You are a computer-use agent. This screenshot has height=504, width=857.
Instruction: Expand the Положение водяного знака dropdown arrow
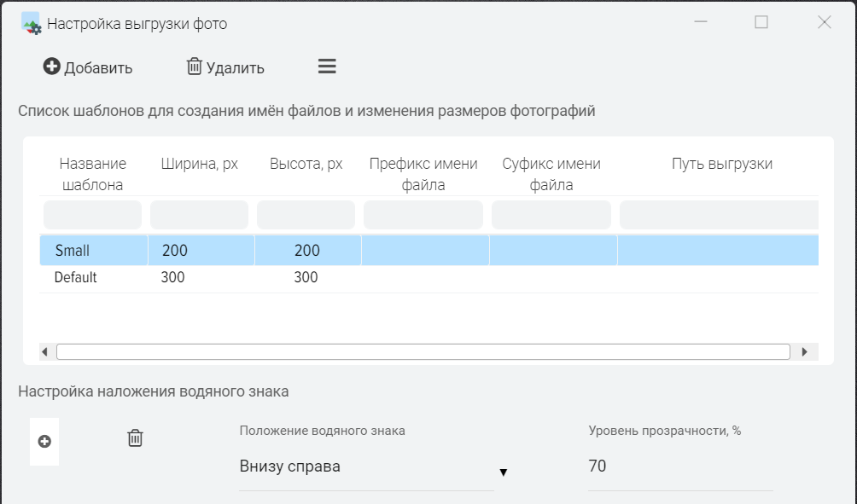tap(503, 472)
